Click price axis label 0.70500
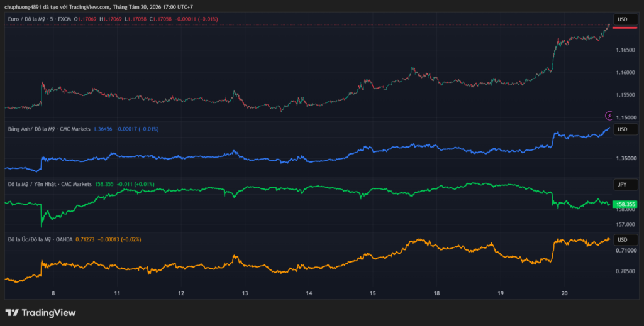The height and width of the screenshot is (326, 644). point(625,271)
